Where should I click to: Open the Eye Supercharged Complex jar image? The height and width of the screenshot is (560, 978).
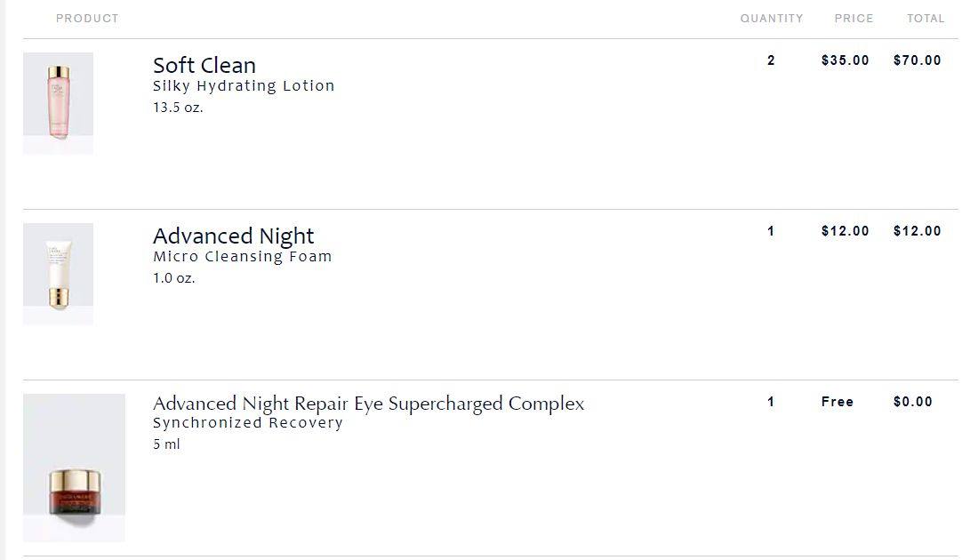74,467
